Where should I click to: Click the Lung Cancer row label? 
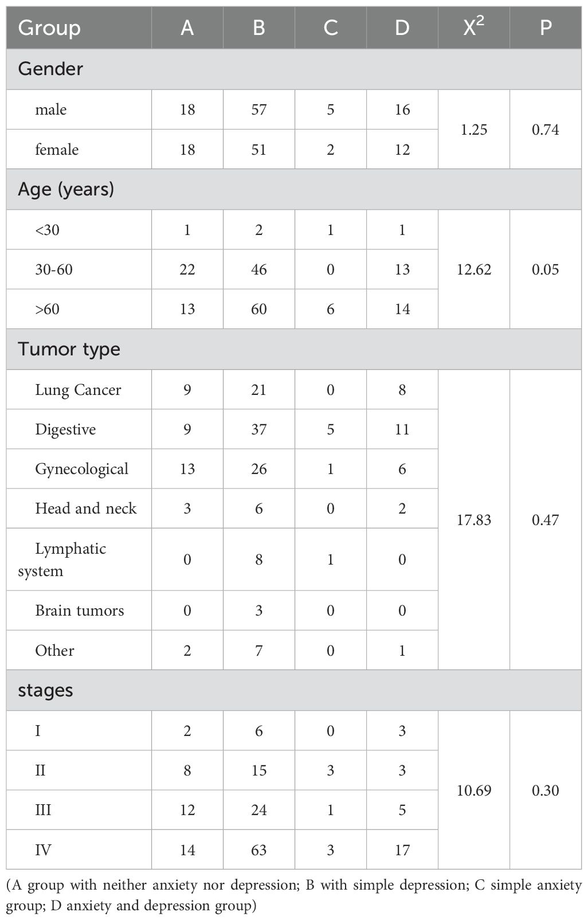78,390
